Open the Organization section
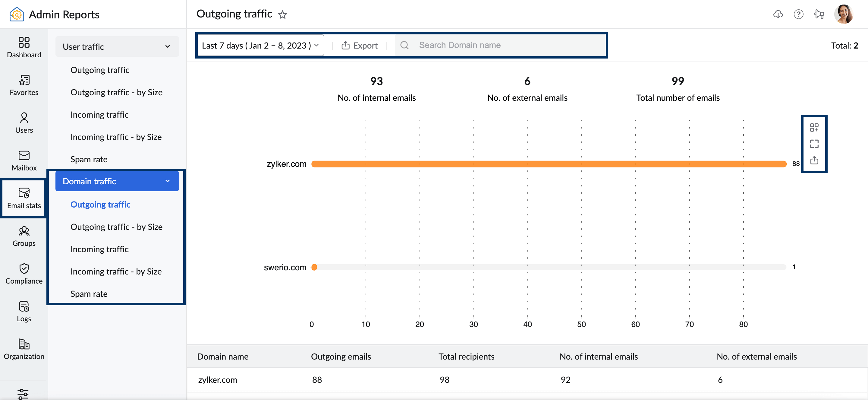868x400 pixels. coord(24,349)
